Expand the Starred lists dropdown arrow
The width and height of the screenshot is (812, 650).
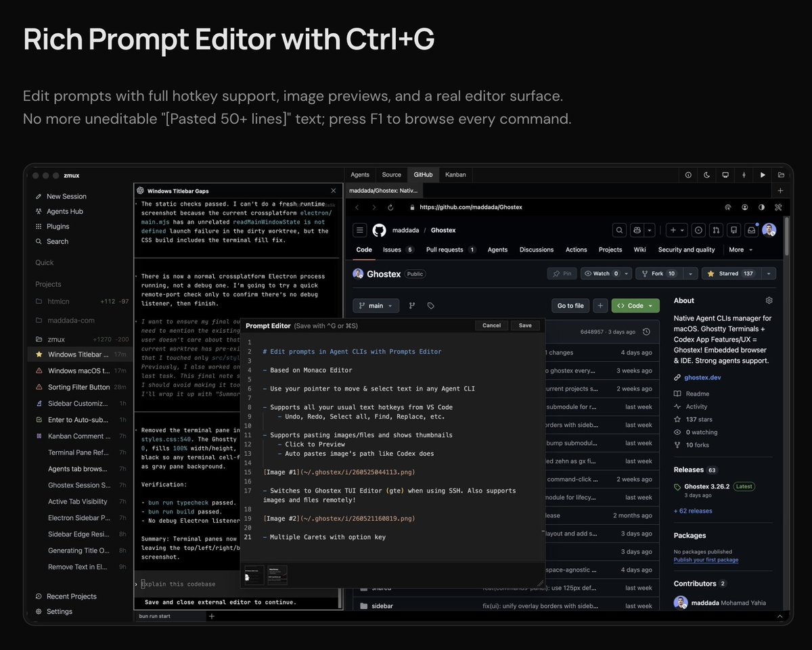(x=768, y=274)
